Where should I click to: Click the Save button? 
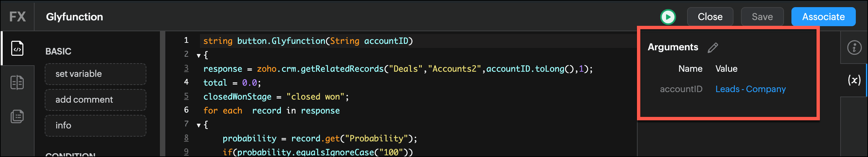coord(762,17)
